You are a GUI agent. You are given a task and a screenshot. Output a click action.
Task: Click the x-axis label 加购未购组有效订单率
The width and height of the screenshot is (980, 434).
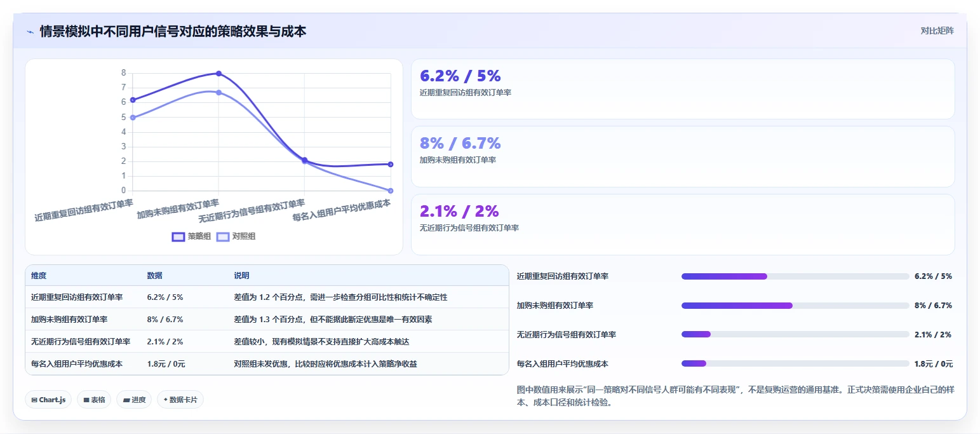178,209
